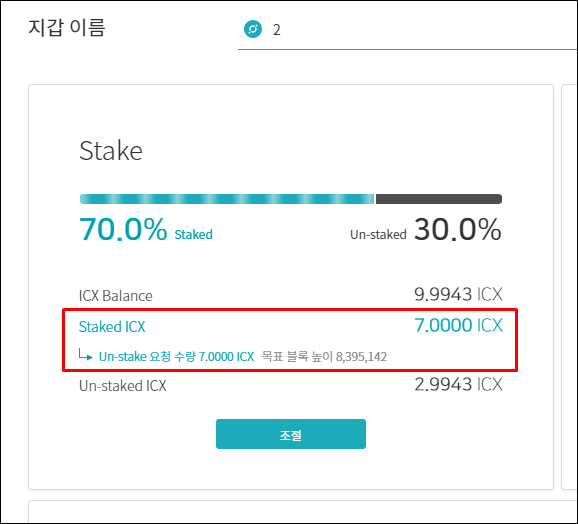Click the teal staked portion of progress bar
Viewport: 578px width, 524px height.
pos(227,199)
